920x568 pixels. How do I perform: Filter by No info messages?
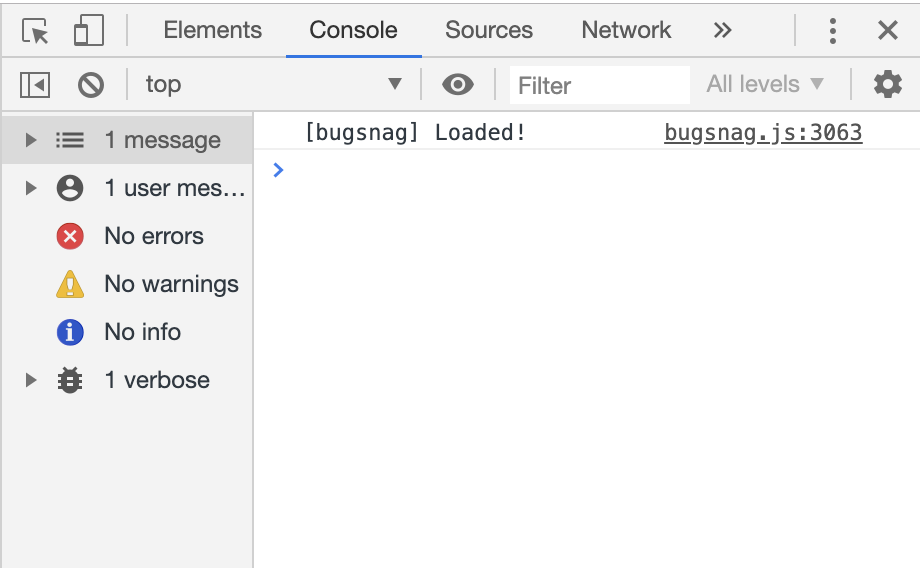(142, 332)
